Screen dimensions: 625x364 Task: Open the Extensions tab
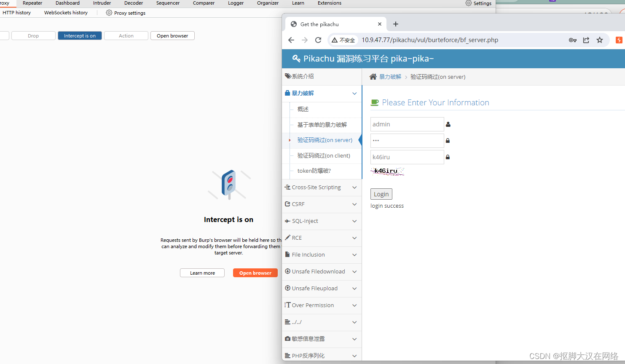[330, 3]
